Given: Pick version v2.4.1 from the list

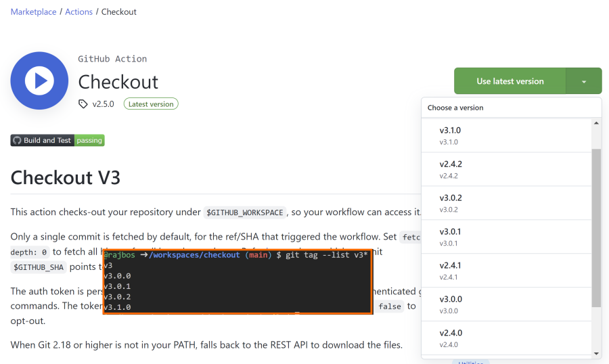Looking at the screenshot, I should click(506, 271).
